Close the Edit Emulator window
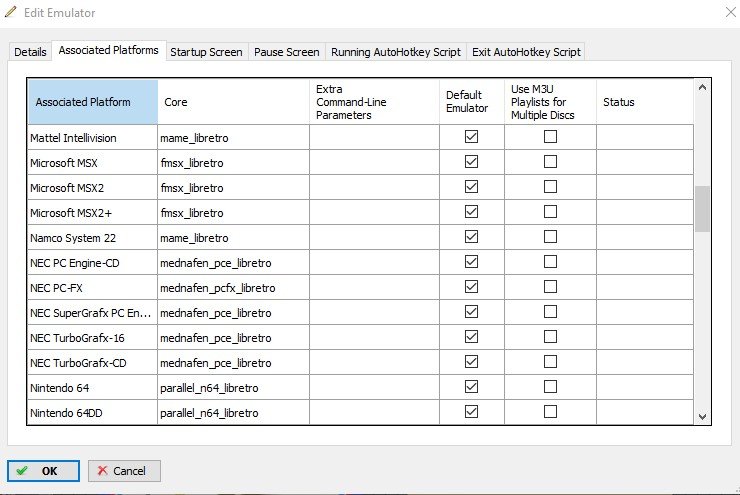The image size is (740, 495). point(731,12)
